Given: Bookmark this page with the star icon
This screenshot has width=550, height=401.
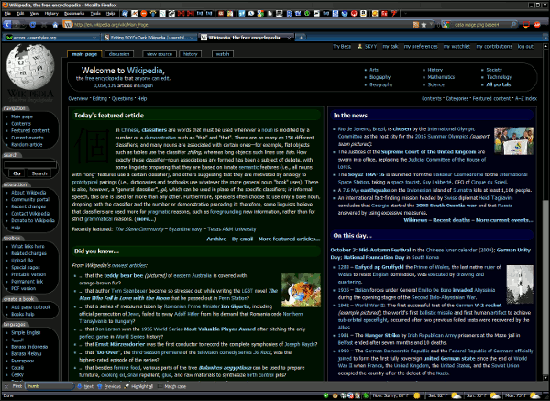Looking at the screenshot, I should pos(423,25).
